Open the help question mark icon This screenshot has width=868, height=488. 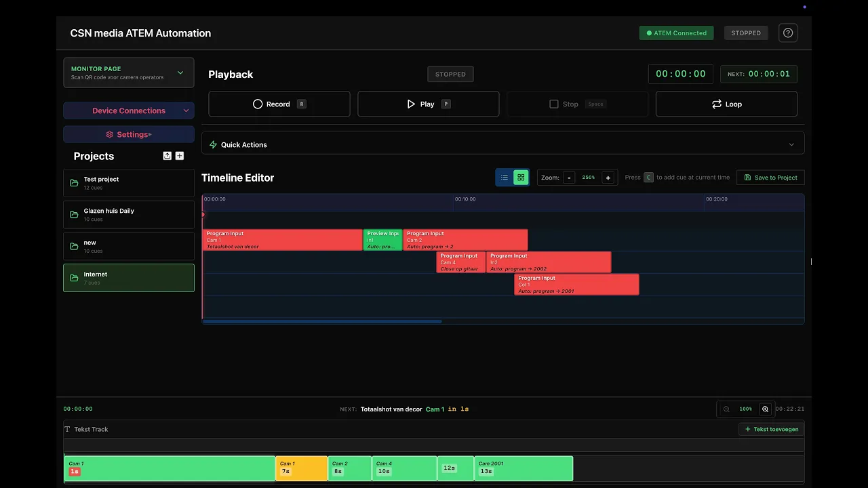(x=787, y=33)
